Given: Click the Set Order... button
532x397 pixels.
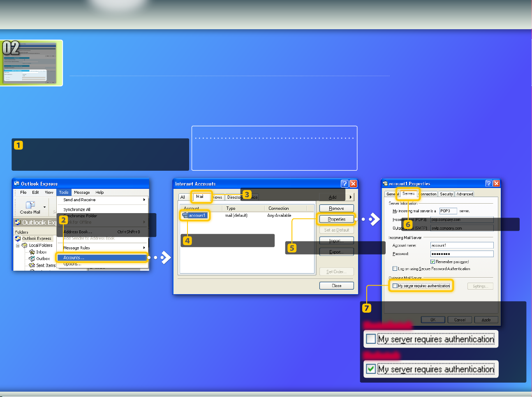Looking at the screenshot, I should coord(336,272).
